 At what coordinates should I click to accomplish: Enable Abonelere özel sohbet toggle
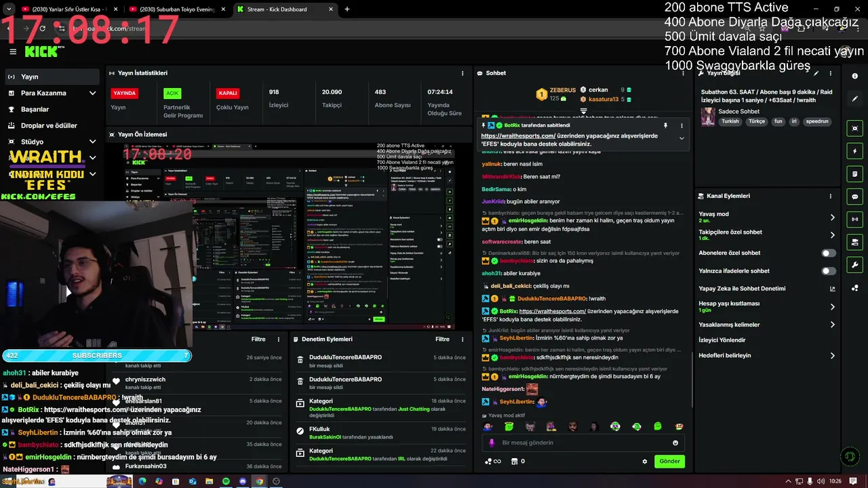point(829,253)
